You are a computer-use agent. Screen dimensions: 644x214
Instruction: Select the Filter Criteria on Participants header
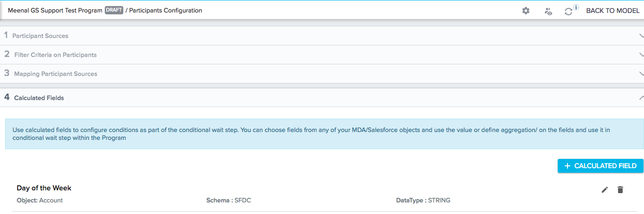point(322,55)
